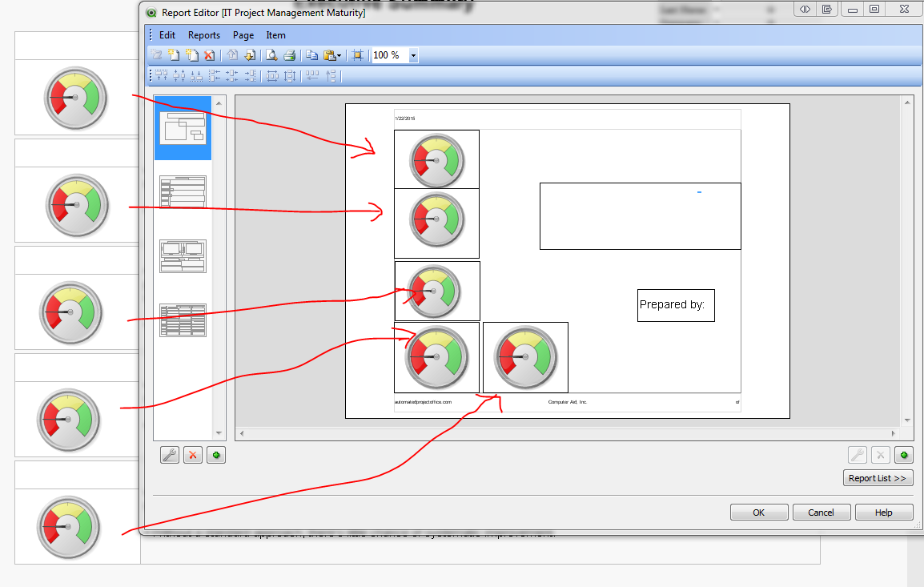Click bottommost gauge in background sheet

68,527
